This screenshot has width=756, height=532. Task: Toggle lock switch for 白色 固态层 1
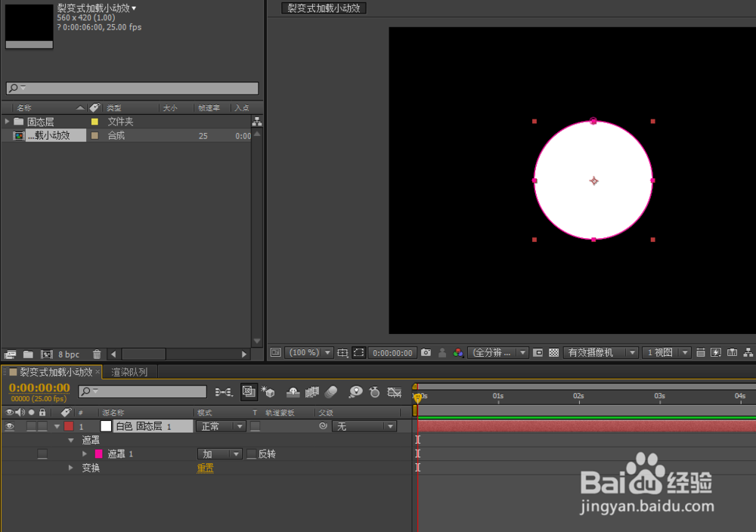[x=42, y=426]
